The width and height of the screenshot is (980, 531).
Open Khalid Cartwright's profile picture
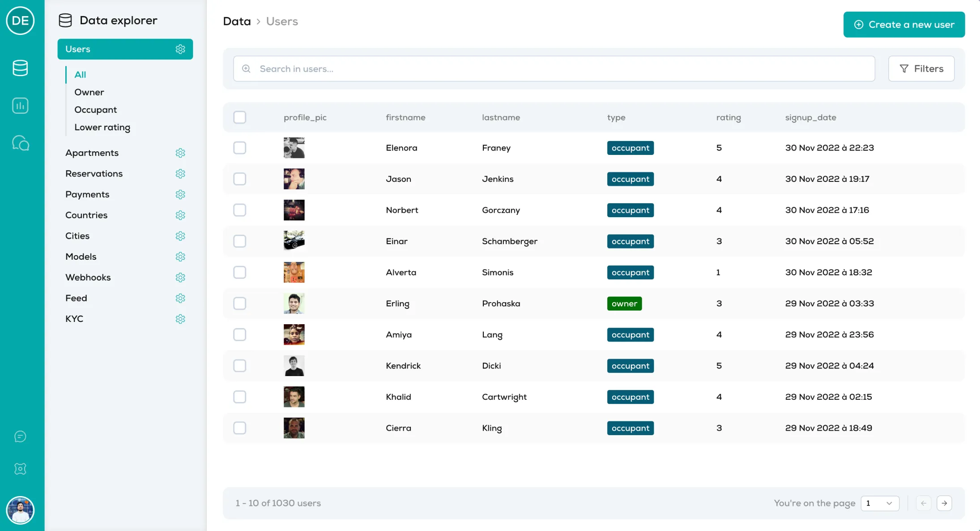point(294,397)
